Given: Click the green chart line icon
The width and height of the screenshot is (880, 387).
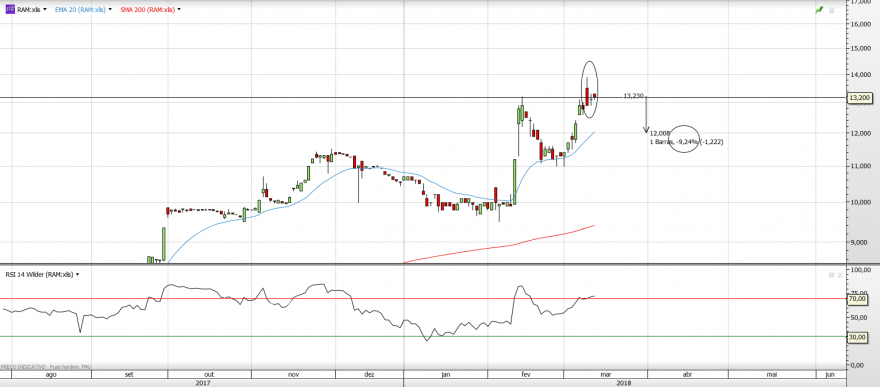Looking at the screenshot, I should coord(819,10).
